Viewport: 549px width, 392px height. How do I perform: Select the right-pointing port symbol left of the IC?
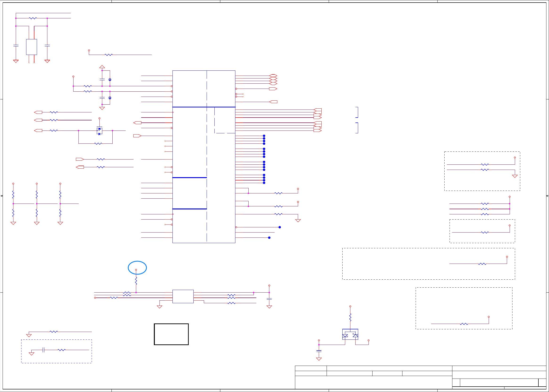coord(137,136)
